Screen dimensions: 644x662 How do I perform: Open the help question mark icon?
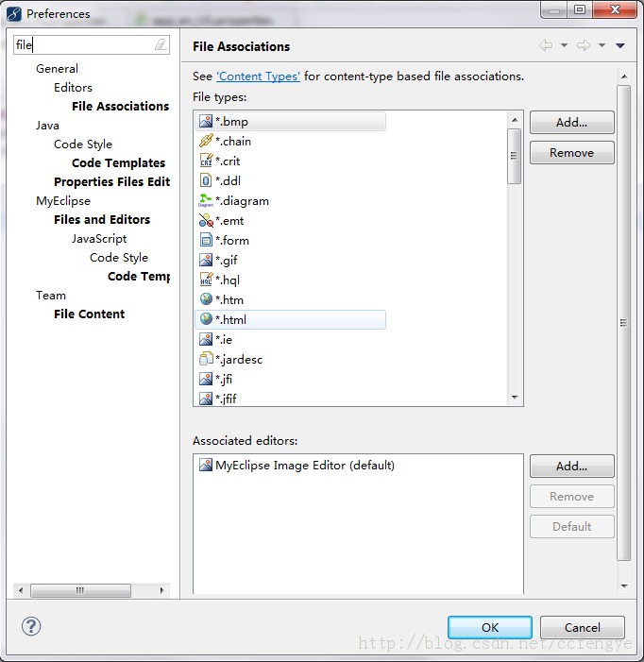[31, 626]
